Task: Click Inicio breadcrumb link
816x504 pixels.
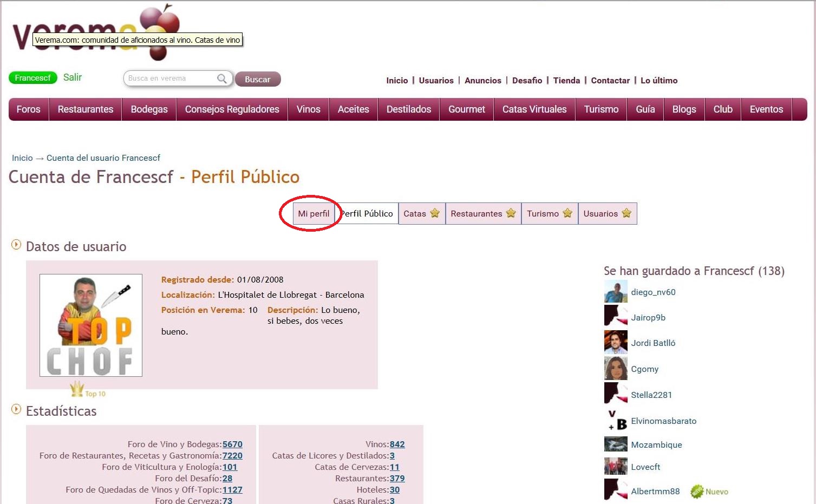Action: coord(22,158)
